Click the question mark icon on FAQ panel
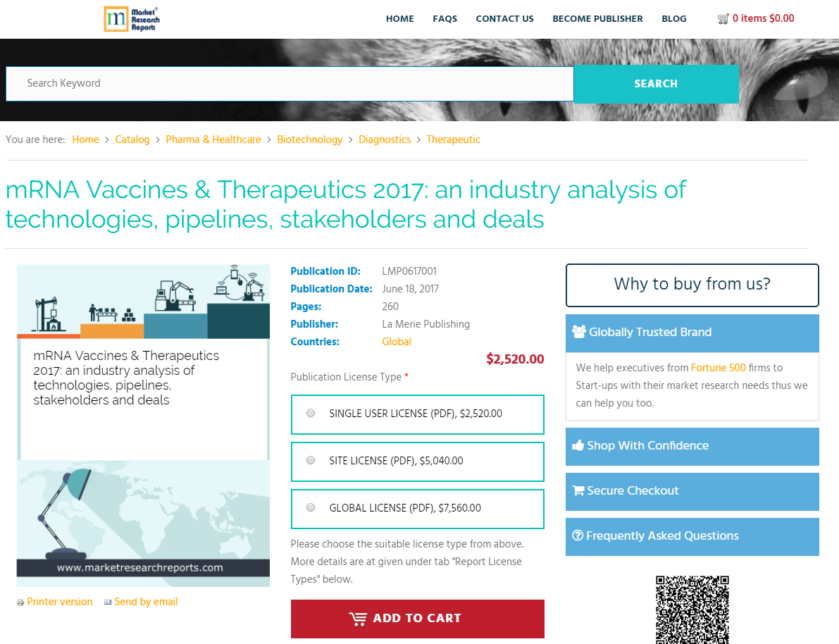This screenshot has width=839, height=644. [578, 535]
